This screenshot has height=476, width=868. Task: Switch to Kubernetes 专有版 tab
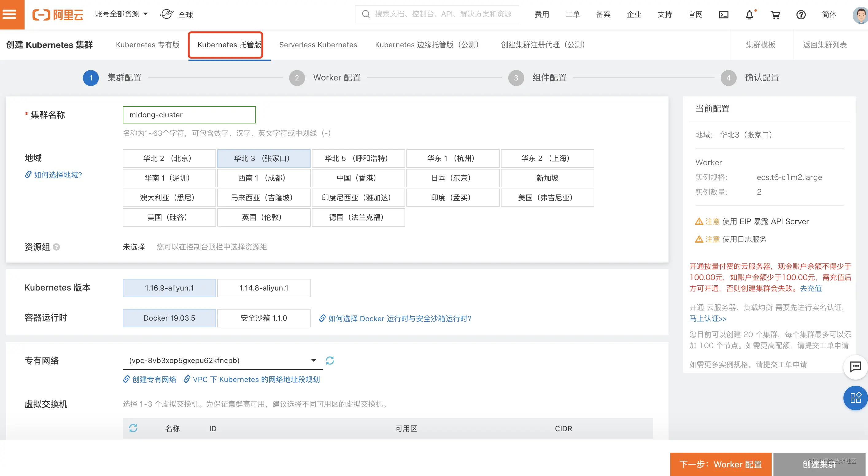148,45
